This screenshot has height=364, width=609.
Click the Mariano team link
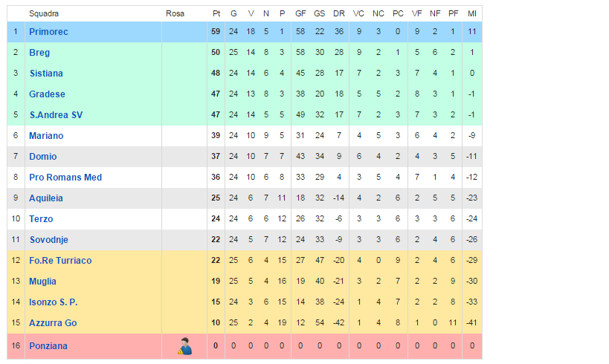(46, 136)
